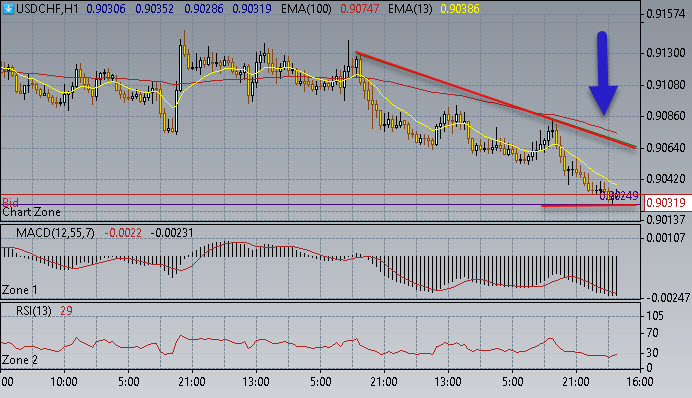Image resolution: width=692 pixels, height=398 pixels.
Task: Click the Chart Zone label
Action: [31, 212]
